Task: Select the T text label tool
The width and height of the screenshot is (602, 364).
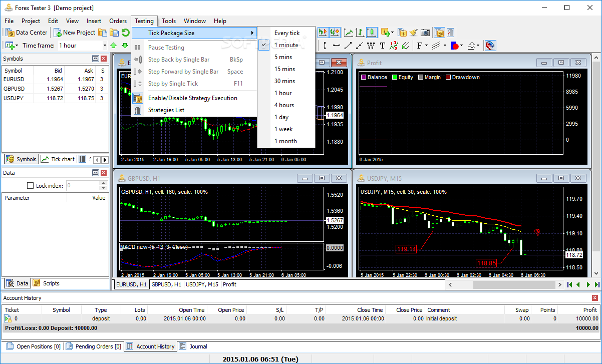Action: pyautogui.click(x=382, y=46)
